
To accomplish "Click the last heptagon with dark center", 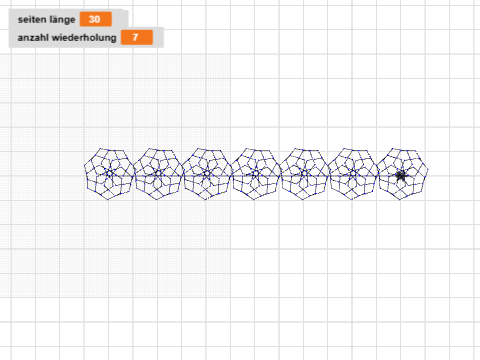I will pos(402,174).
